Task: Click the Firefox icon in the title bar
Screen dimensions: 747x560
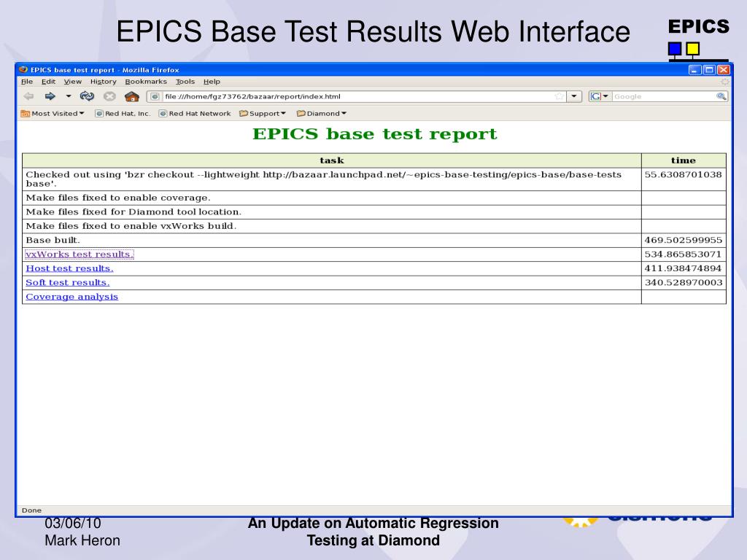Action: tap(24, 69)
